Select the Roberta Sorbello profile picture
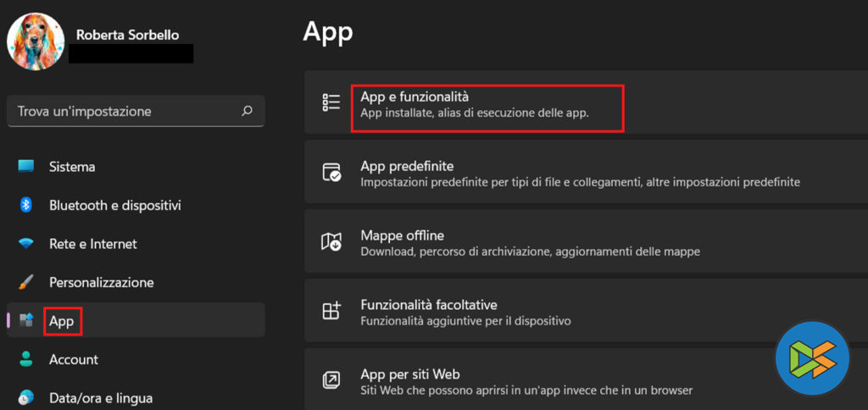Image resolution: width=868 pixels, height=410 pixels. [36, 42]
